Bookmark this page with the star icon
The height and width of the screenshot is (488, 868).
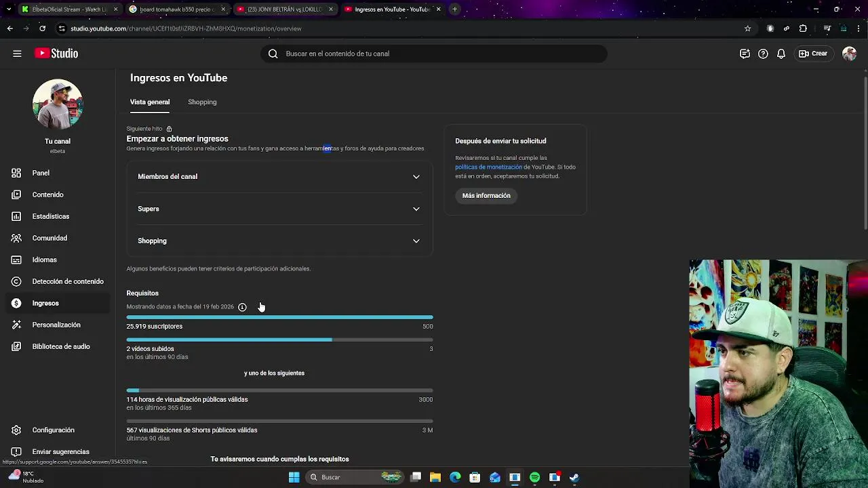coord(747,28)
